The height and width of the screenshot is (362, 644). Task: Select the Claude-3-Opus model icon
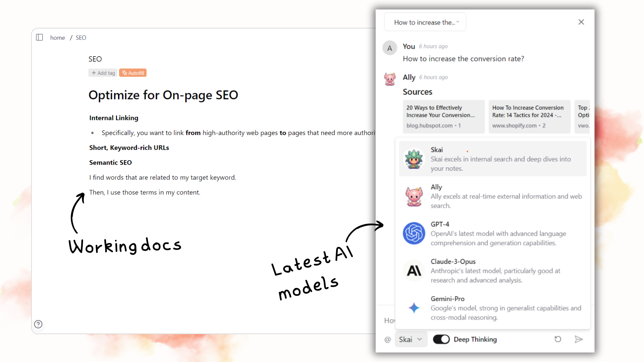tap(414, 270)
